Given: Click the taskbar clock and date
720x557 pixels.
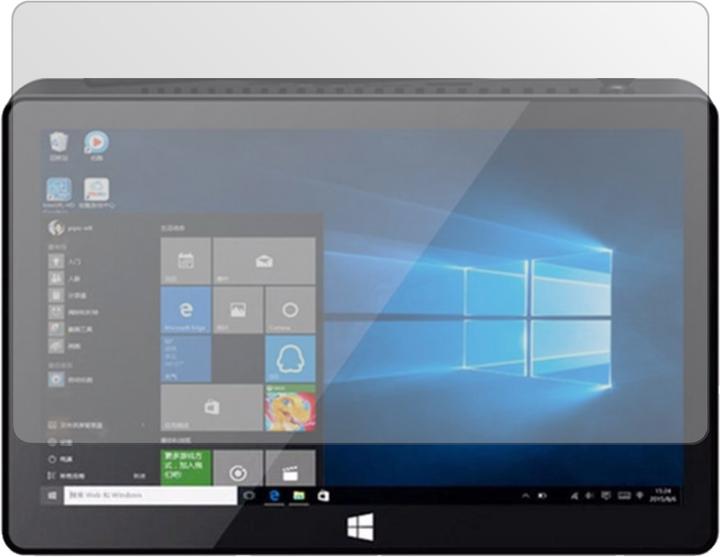Looking at the screenshot, I should [663, 495].
